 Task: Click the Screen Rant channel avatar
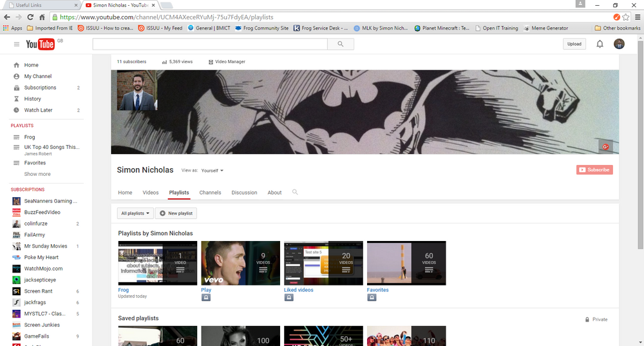point(17,291)
